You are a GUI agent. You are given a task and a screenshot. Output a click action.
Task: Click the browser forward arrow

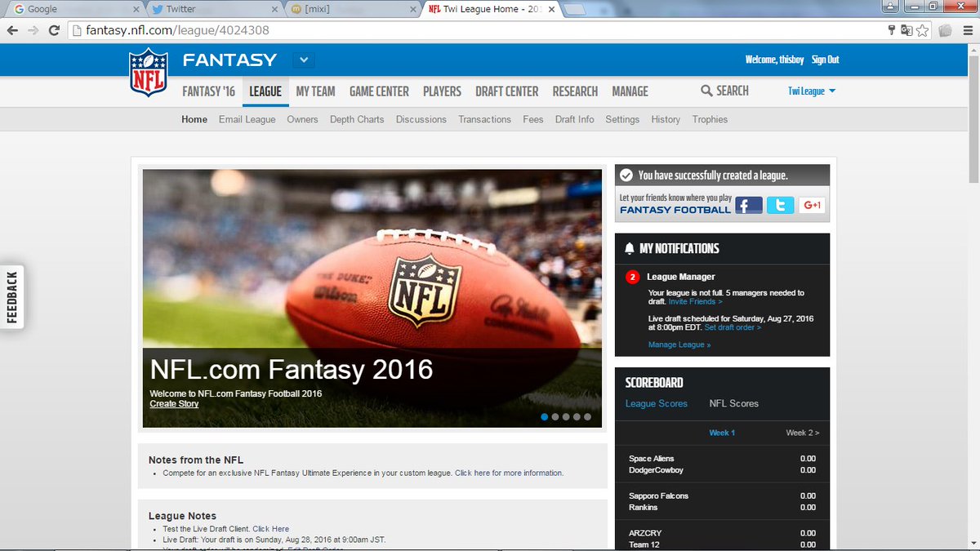click(x=33, y=31)
